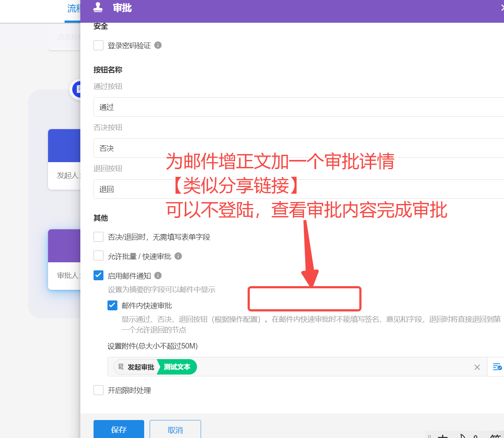Click the 安全 section heading
Screen dimensions: 504x438
(x=101, y=26)
